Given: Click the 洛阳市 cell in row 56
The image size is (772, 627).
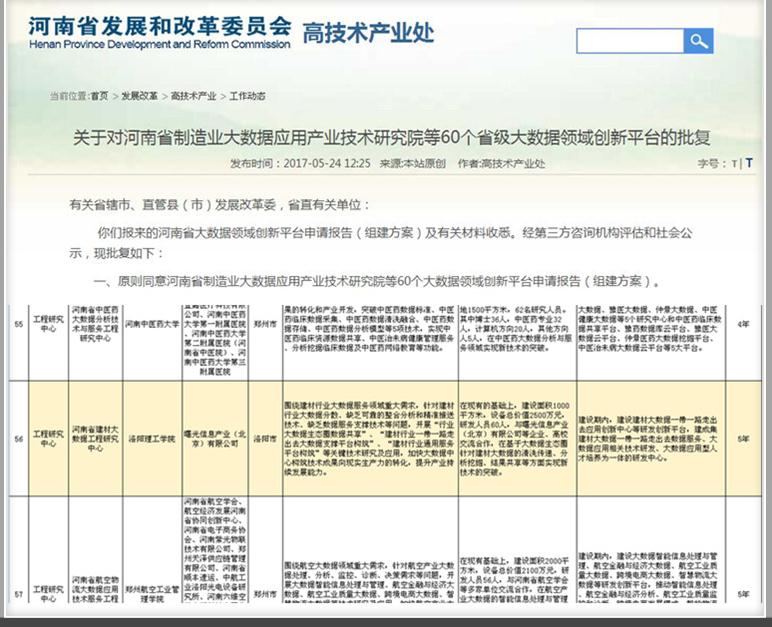Looking at the screenshot, I should 265,439.
